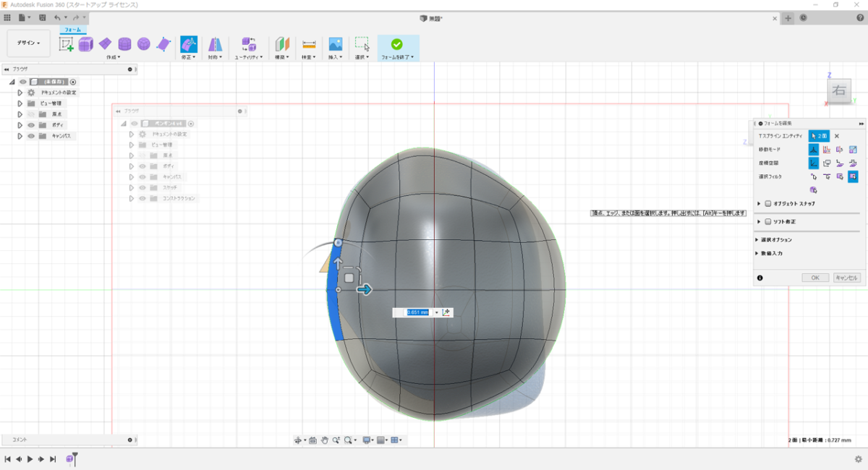Screen dimensions: 868x470
Task: Select multi-direction transform mode icon
Action: pyautogui.click(x=813, y=149)
